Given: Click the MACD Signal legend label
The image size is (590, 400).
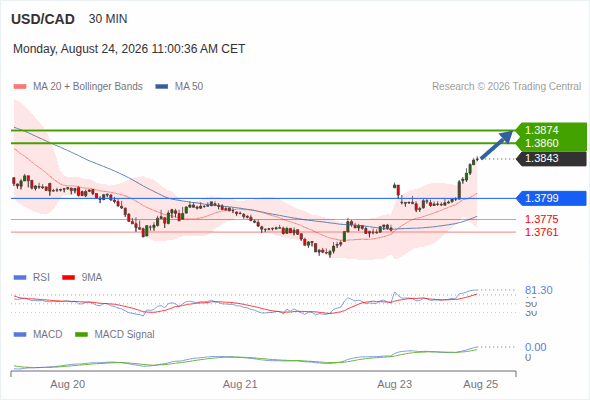Looking at the screenshot, I should pos(125,335).
